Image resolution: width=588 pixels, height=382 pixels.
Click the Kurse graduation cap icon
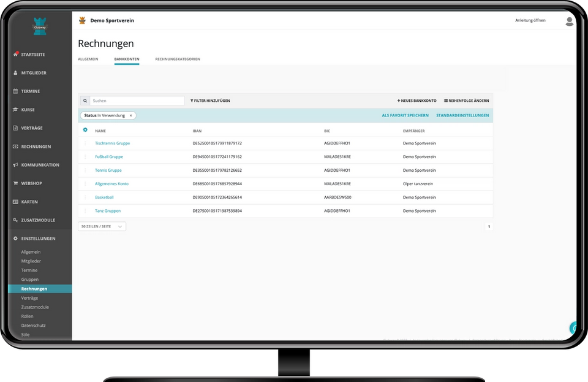tap(15, 110)
